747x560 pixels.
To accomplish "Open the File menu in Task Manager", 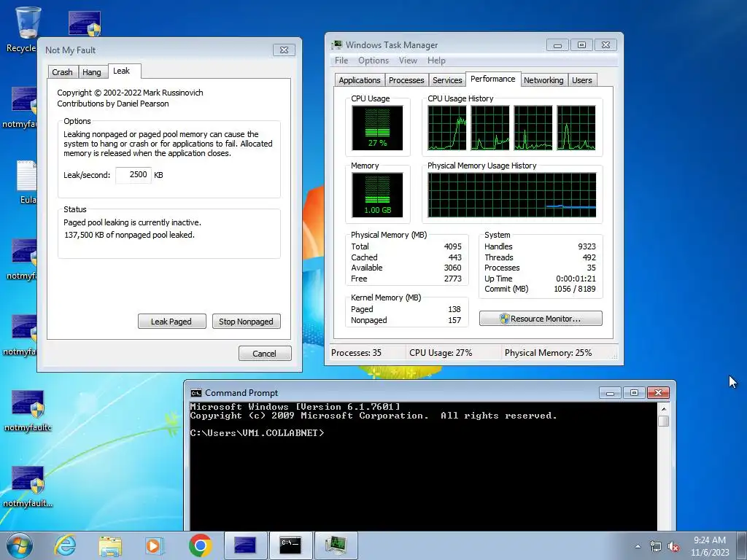I will coord(341,61).
